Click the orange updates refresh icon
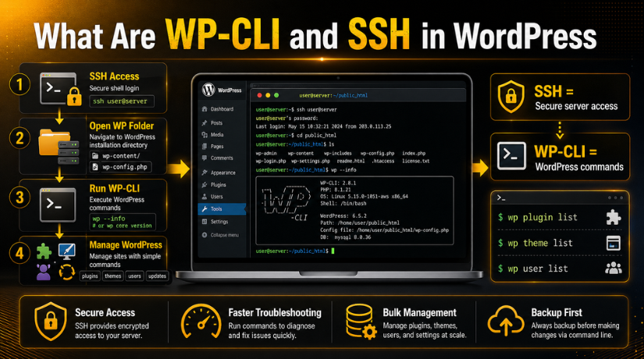The image size is (644, 359). click(x=66, y=272)
